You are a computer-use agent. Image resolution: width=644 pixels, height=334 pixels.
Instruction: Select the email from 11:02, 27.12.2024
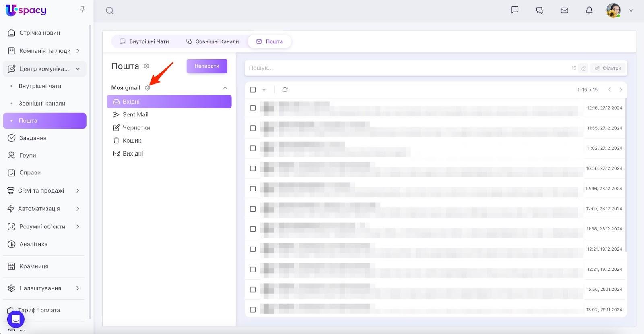[253, 148]
